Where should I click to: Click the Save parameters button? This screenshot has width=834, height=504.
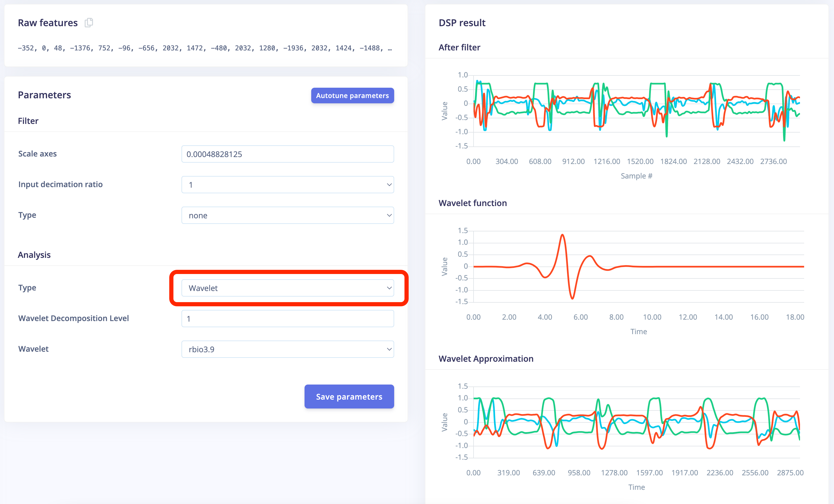click(x=349, y=396)
